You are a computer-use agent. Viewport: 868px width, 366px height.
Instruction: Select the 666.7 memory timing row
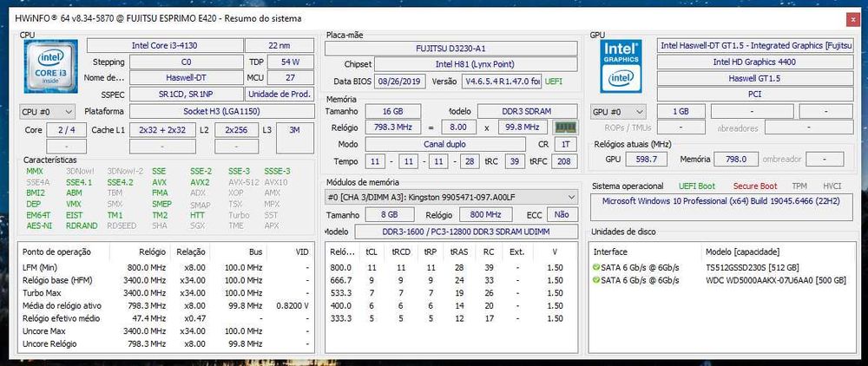coord(450,280)
